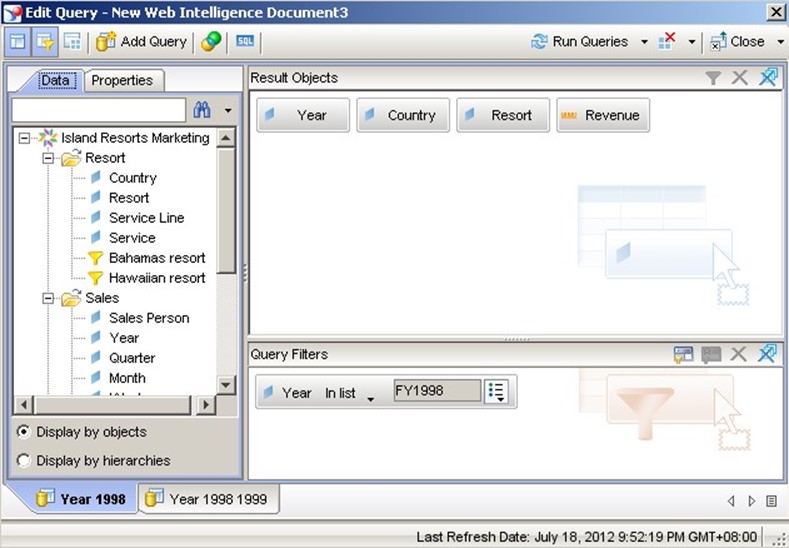Click the tree vertical scrollbar down arrow
The width and height of the screenshot is (789, 548).
coord(226,385)
